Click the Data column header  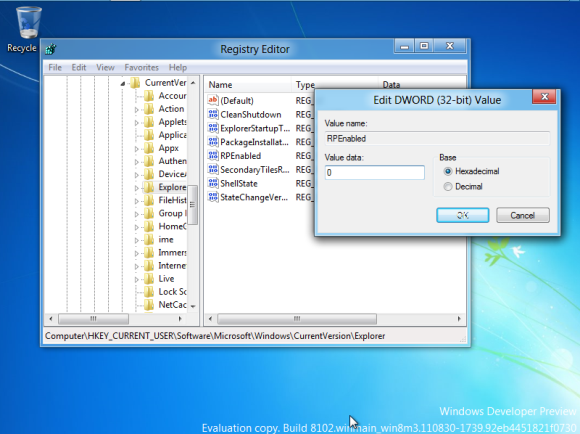click(x=391, y=85)
